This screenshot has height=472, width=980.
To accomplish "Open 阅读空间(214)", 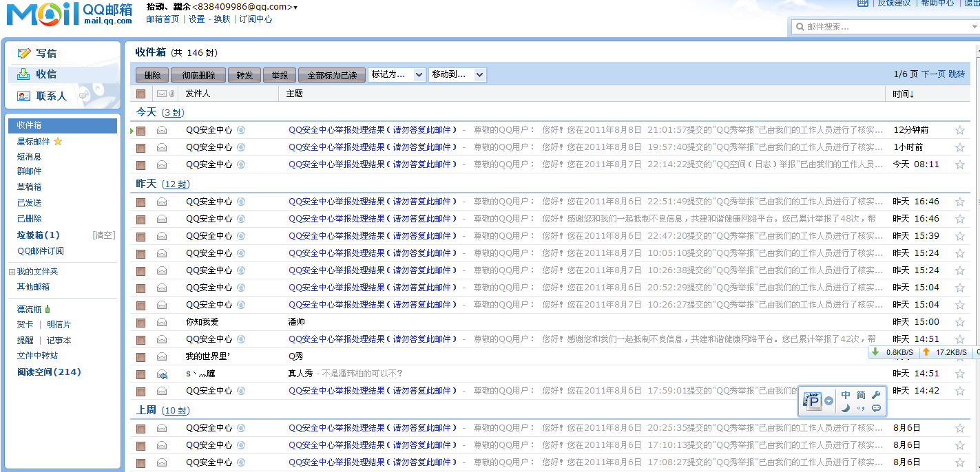I will pyautogui.click(x=49, y=372).
